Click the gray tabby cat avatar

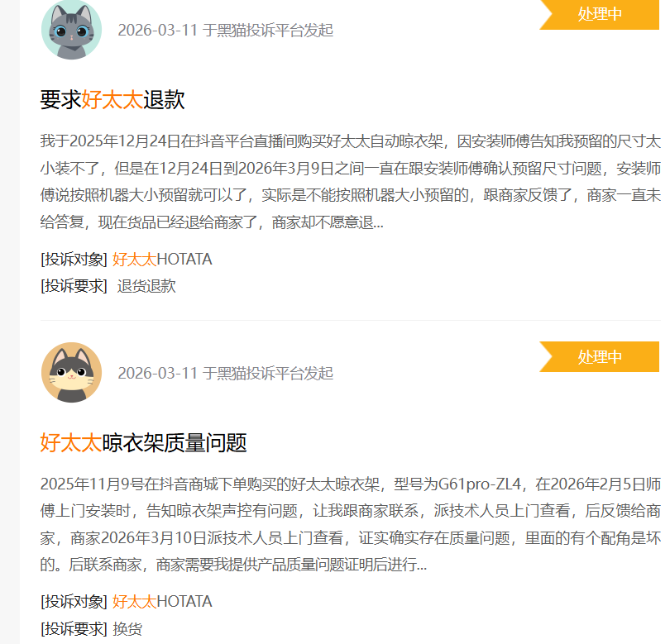click(x=71, y=30)
